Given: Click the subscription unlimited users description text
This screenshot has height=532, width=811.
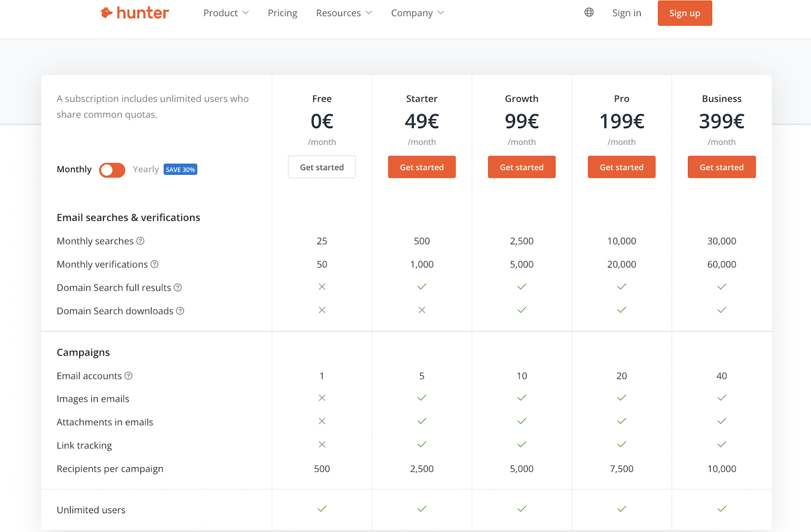Looking at the screenshot, I should [x=153, y=106].
